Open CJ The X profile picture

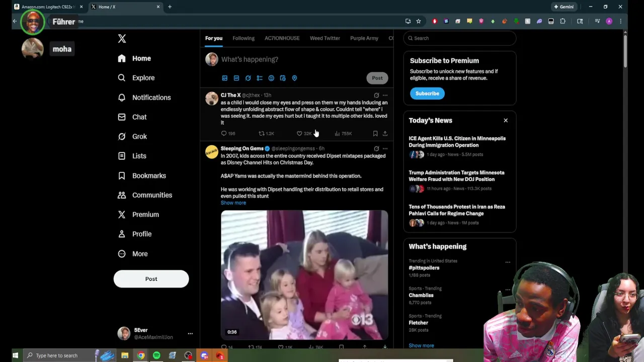(x=212, y=99)
